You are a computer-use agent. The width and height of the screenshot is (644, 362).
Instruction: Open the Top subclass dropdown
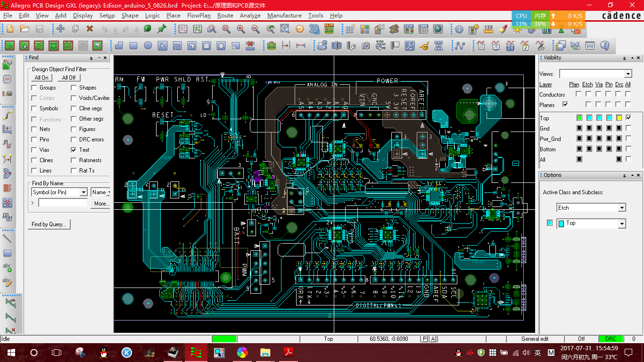622,223
